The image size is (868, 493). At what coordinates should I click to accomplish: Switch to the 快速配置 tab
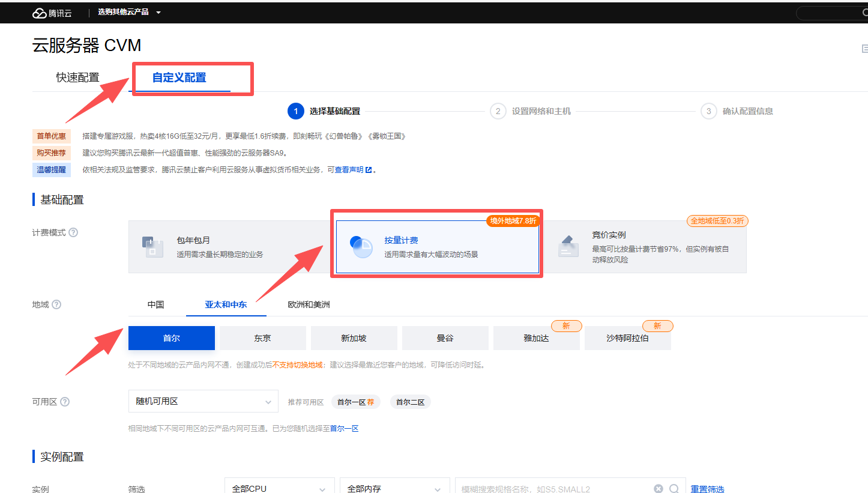pos(78,77)
